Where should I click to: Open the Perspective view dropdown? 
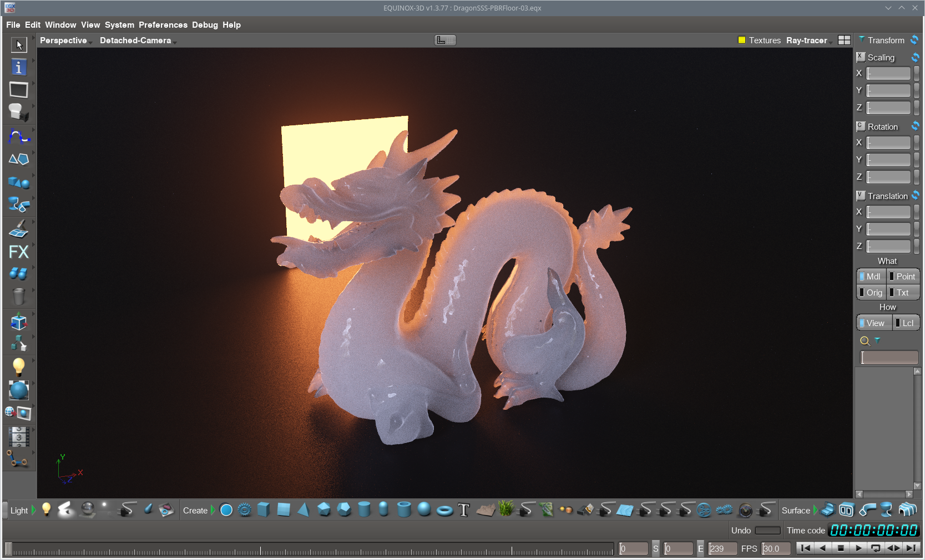(x=64, y=40)
